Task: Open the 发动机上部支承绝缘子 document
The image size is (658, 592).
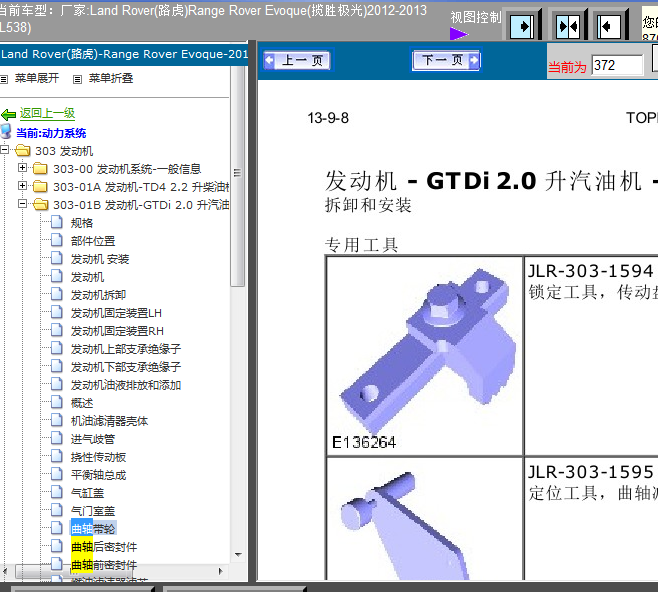Action: coord(126,349)
